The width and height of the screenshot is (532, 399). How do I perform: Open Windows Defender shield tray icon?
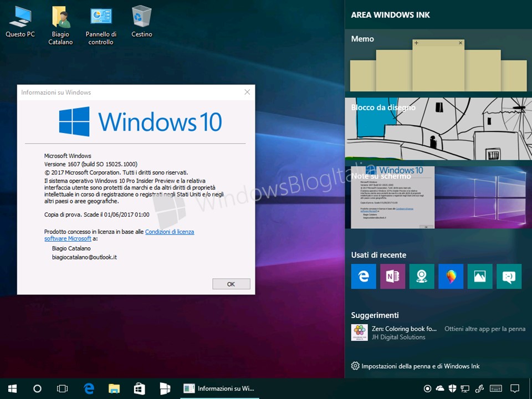pyautogui.click(x=452, y=388)
